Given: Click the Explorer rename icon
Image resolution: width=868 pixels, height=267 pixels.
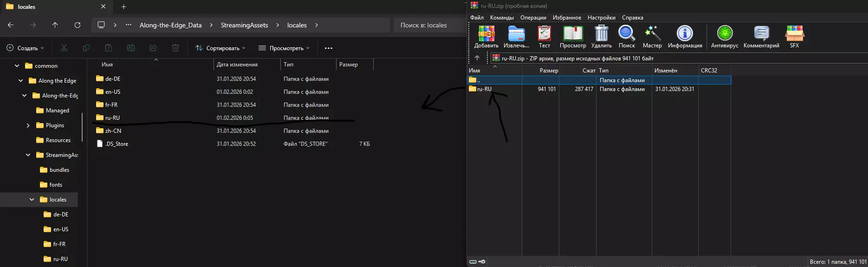Looking at the screenshot, I should point(131,48).
